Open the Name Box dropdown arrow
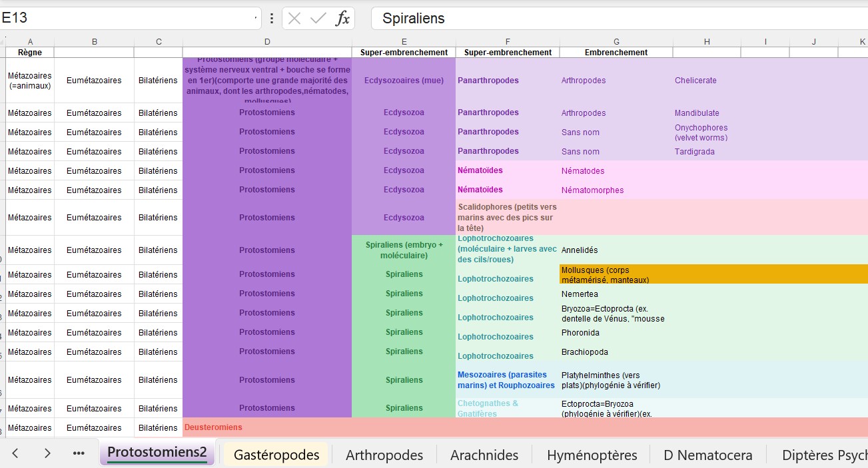 coord(256,19)
